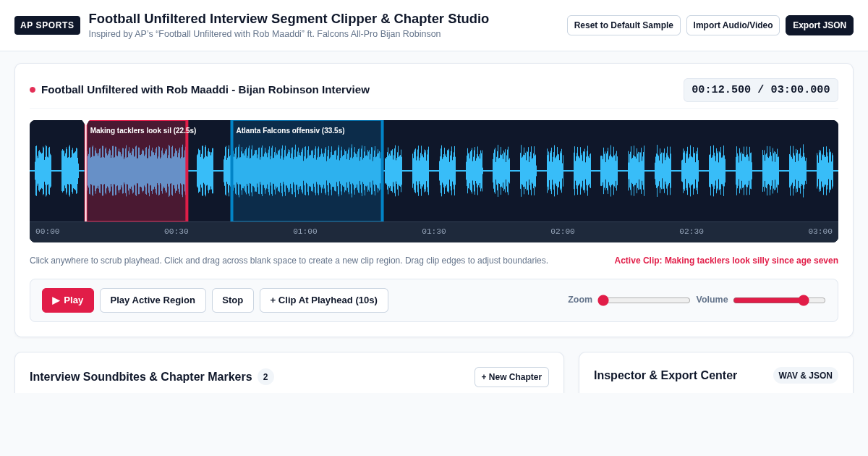Click the 01:30 timeline tick label
The width and height of the screenshot is (868, 456).
(434, 232)
